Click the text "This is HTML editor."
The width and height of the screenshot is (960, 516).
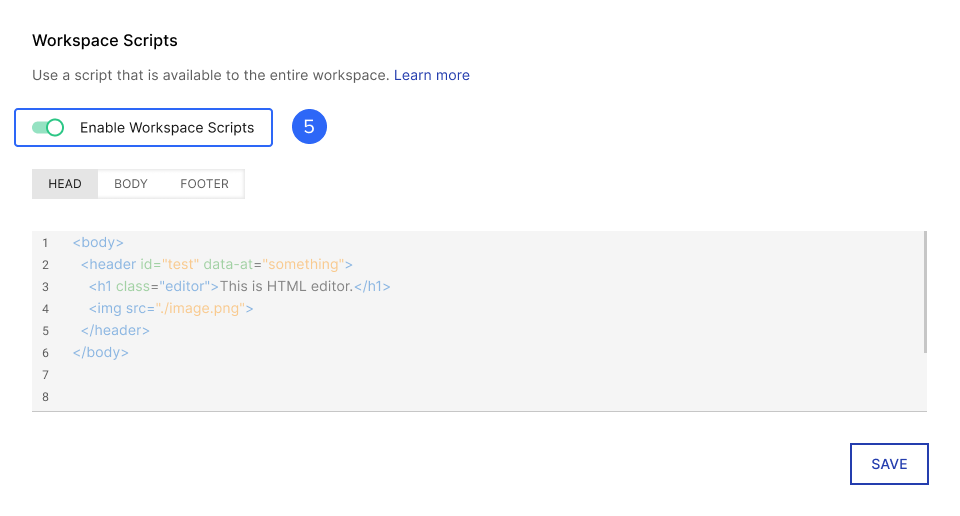(287, 286)
